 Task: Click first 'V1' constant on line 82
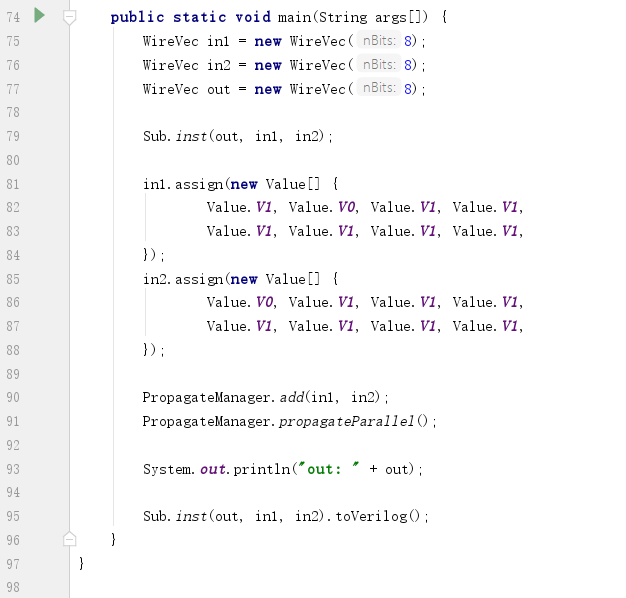point(264,207)
